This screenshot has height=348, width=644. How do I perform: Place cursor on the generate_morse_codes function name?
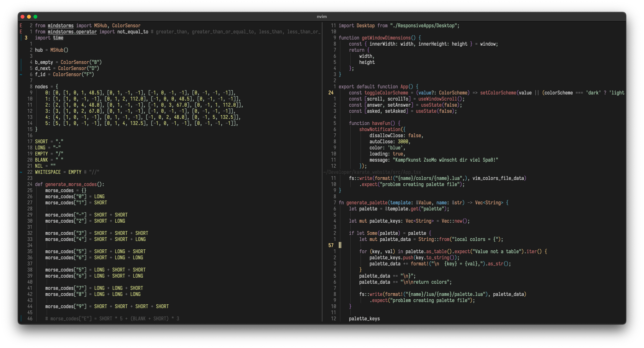[71, 184]
